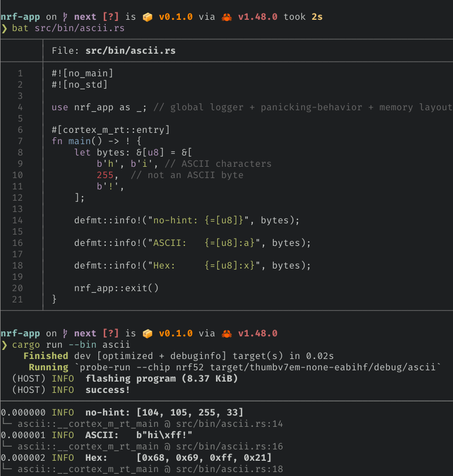453x476 pixels.
Task: Click the git branch symbol before next
Action: (64, 16)
